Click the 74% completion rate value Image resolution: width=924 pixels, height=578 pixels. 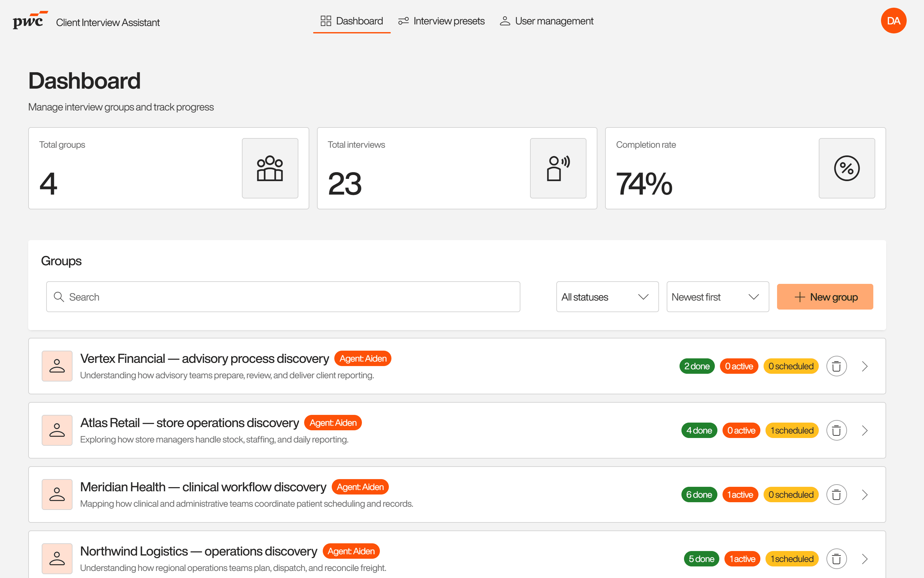click(644, 184)
